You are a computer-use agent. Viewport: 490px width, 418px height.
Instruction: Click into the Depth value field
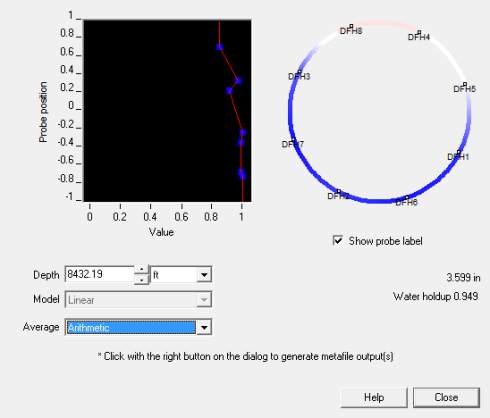pos(100,275)
